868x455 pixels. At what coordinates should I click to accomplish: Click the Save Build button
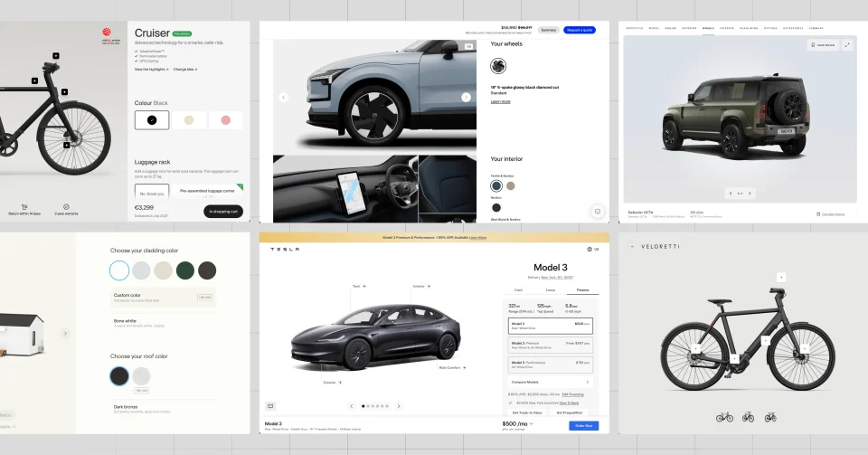point(823,45)
